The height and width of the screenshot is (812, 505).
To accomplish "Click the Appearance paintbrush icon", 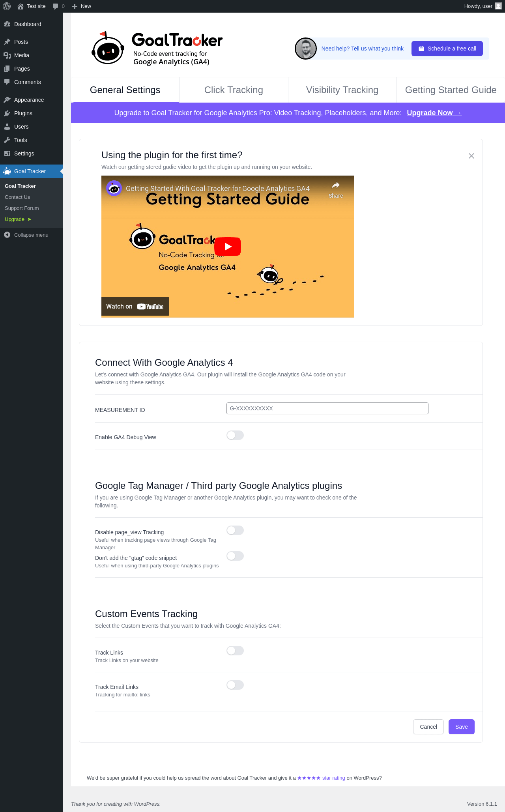I will (7, 100).
